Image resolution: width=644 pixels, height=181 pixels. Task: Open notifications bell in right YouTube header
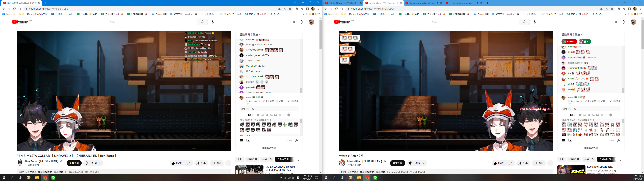(624, 22)
